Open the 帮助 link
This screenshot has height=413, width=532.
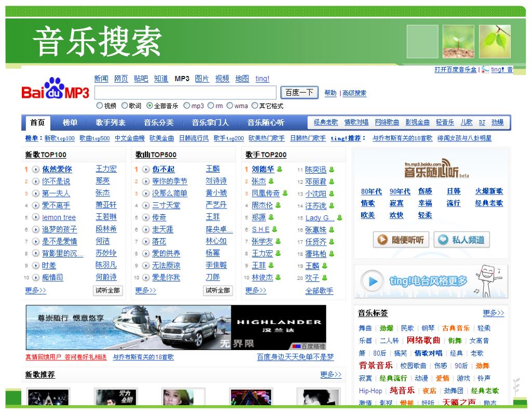pos(330,93)
